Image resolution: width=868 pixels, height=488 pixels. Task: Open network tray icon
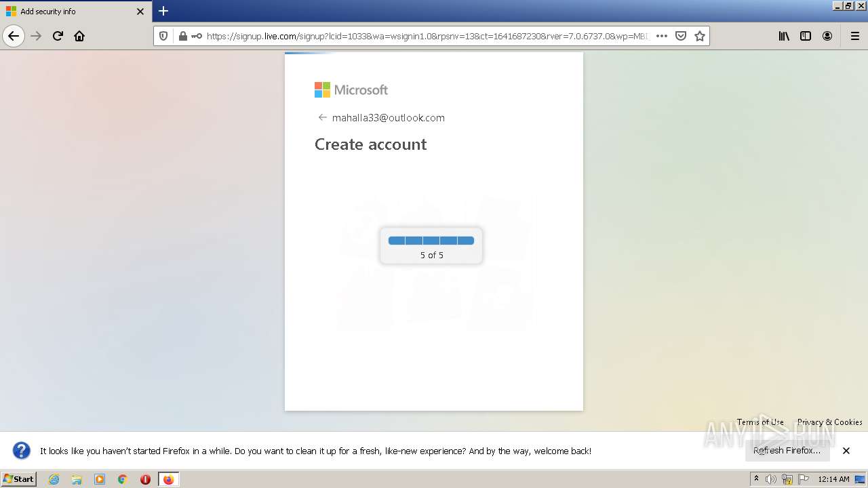click(x=787, y=479)
